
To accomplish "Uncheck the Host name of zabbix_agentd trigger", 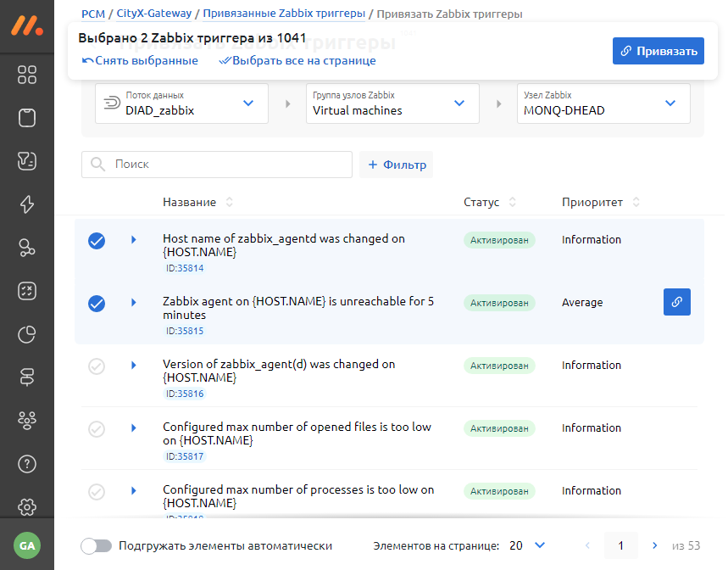I will click(x=97, y=241).
